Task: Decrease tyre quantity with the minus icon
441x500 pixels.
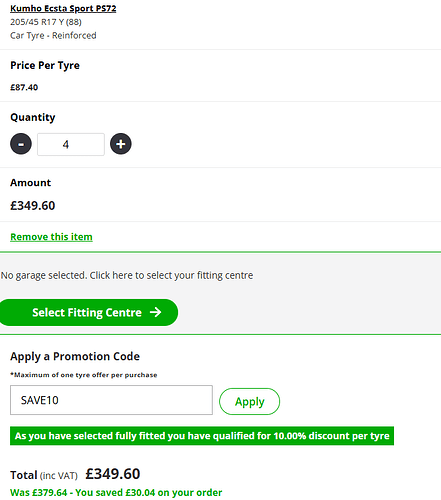Action: (x=21, y=144)
